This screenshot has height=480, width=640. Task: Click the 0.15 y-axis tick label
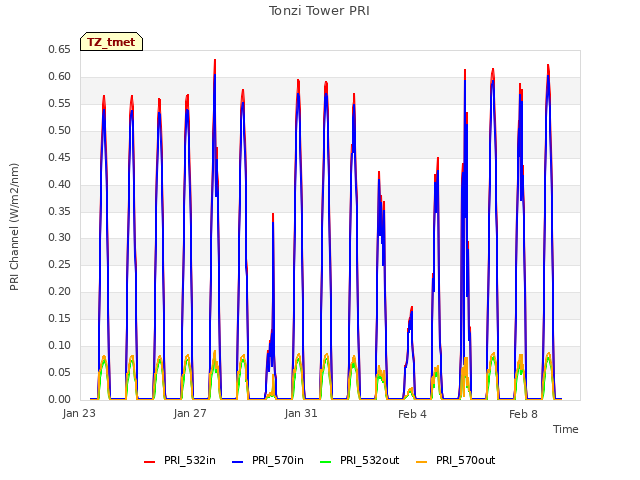click(x=60, y=318)
